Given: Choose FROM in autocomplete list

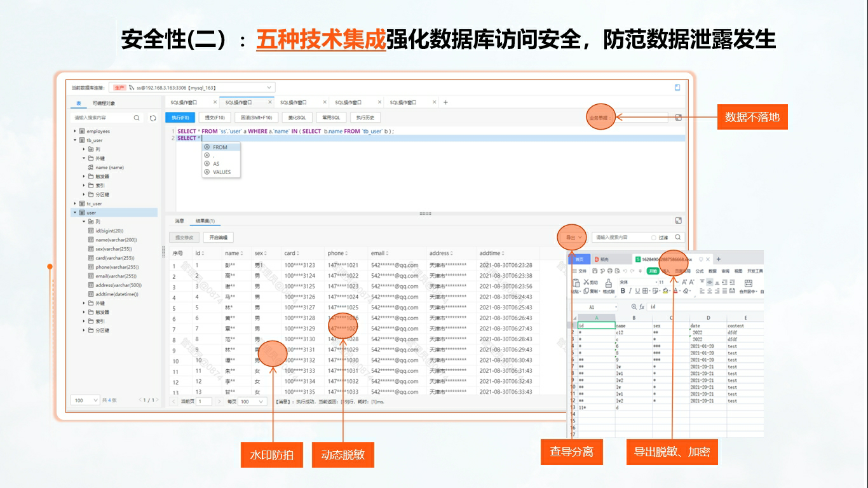Looking at the screenshot, I should pyautogui.click(x=220, y=147).
